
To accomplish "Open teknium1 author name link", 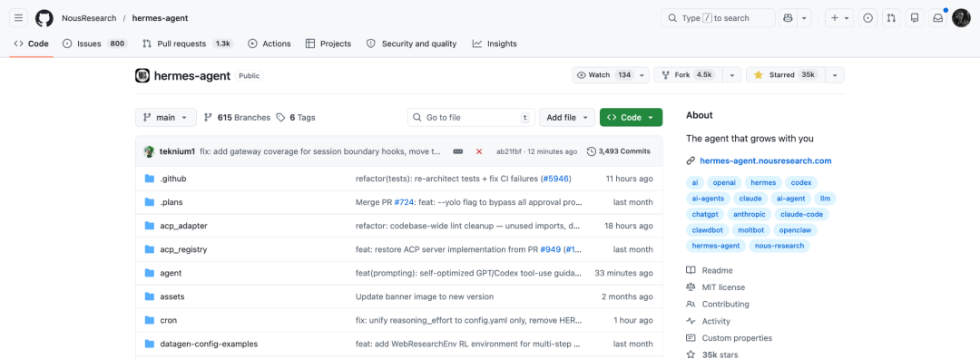I will tap(178, 151).
